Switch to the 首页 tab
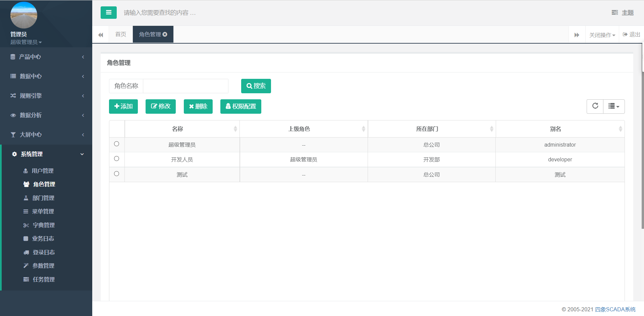Viewport: 644px width, 316px height. pos(121,34)
